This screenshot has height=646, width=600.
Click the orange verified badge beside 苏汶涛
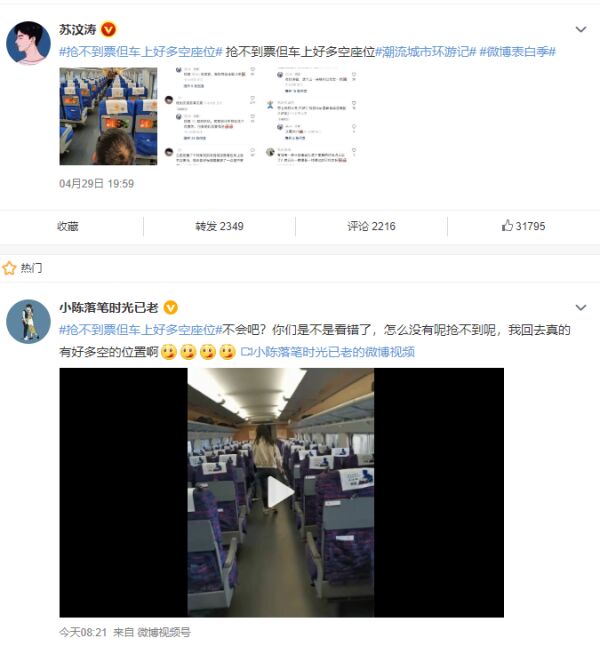click(x=109, y=30)
